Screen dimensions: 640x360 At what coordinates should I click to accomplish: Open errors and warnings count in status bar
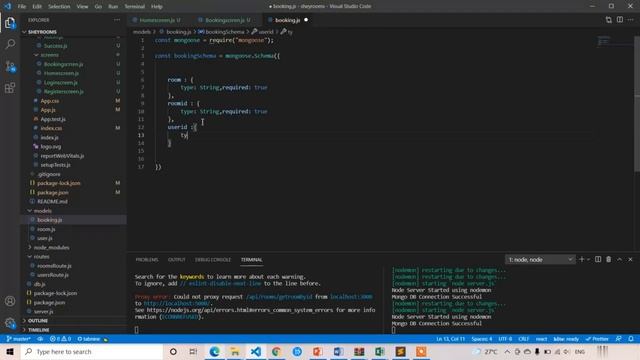click(60, 339)
